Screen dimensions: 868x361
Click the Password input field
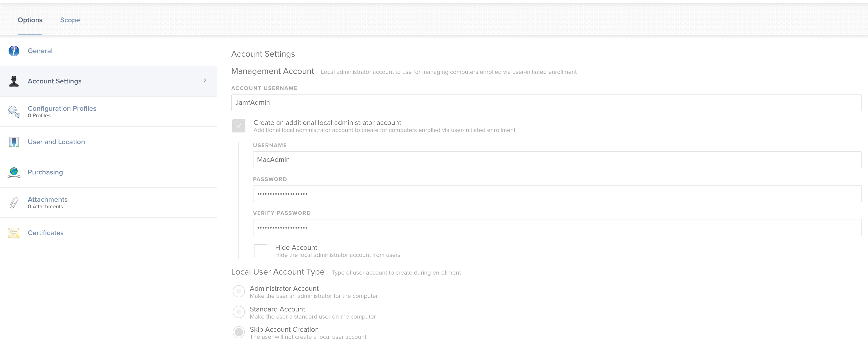[557, 194]
